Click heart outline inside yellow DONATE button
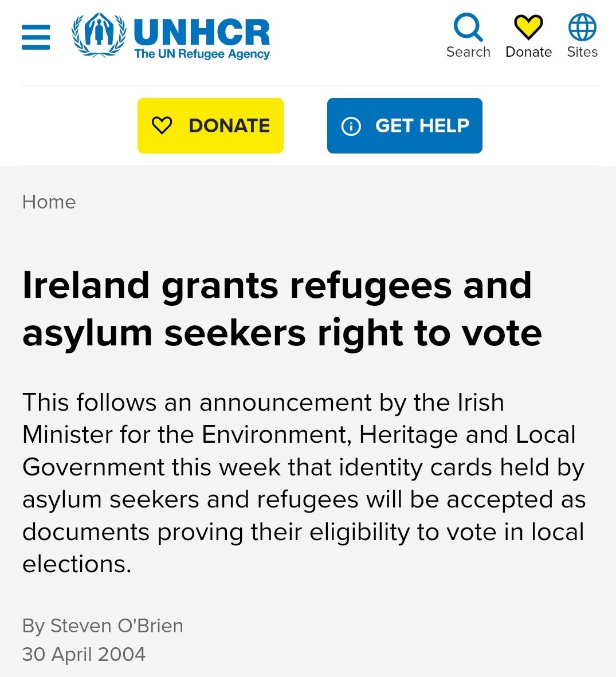The height and width of the screenshot is (677, 616). click(162, 125)
